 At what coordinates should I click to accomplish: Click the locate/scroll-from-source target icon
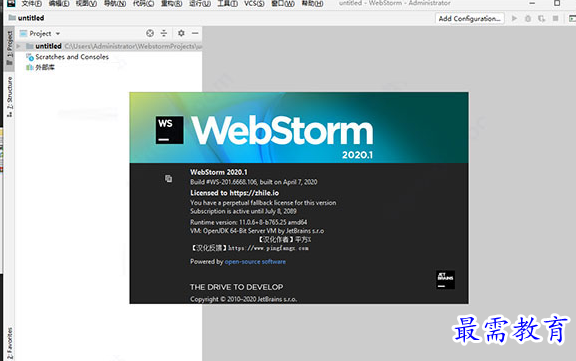(150, 33)
